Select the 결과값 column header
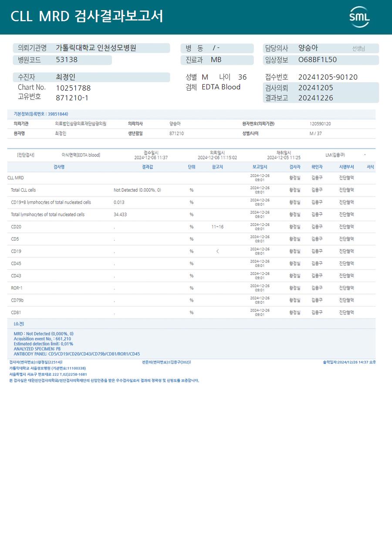Image resolution: width=392 pixels, height=554 pixels. pyautogui.click(x=147, y=167)
